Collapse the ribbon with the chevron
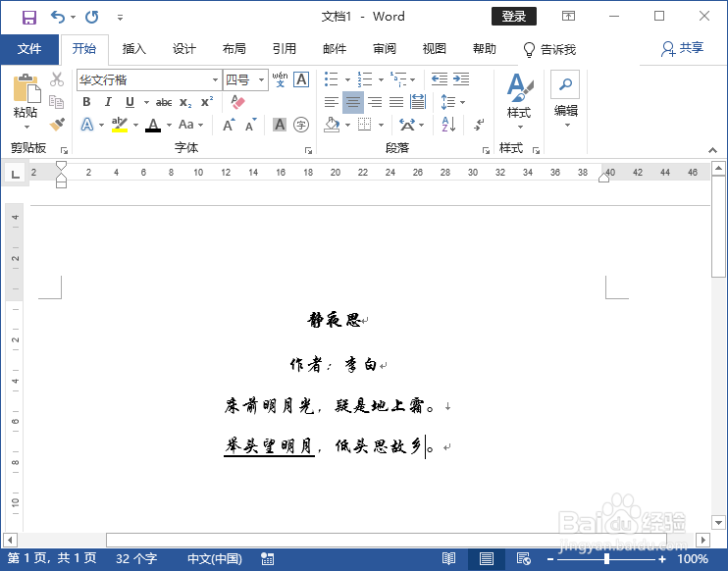This screenshot has height=571, width=728. click(x=712, y=150)
